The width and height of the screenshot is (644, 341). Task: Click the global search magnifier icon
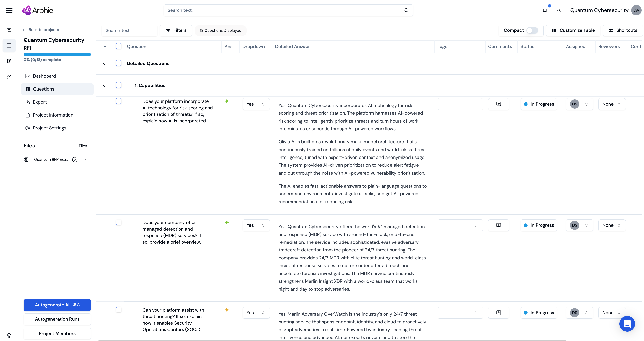click(x=407, y=10)
